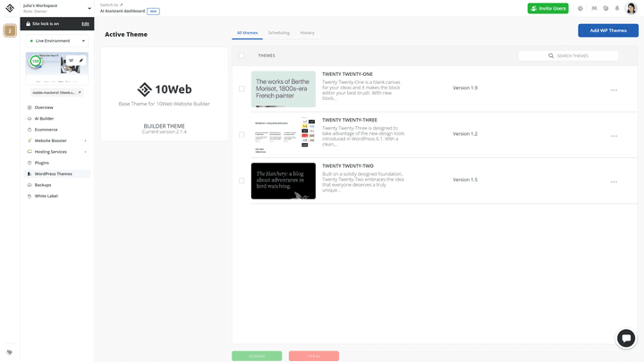Check the Twenty Twenty-Two theme checkbox
This screenshot has width=644, height=362.
click(241, 181)
